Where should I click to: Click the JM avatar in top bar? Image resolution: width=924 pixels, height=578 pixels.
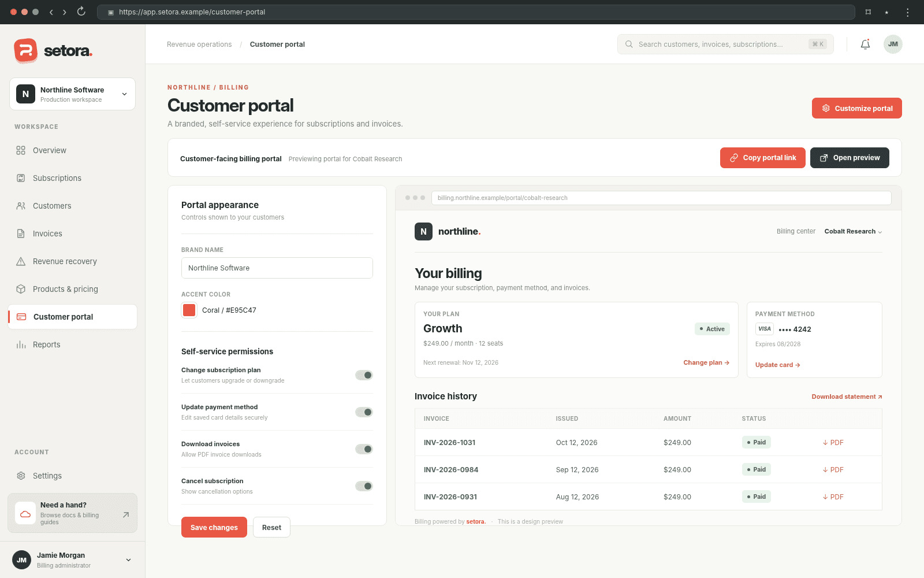(893, 45)
